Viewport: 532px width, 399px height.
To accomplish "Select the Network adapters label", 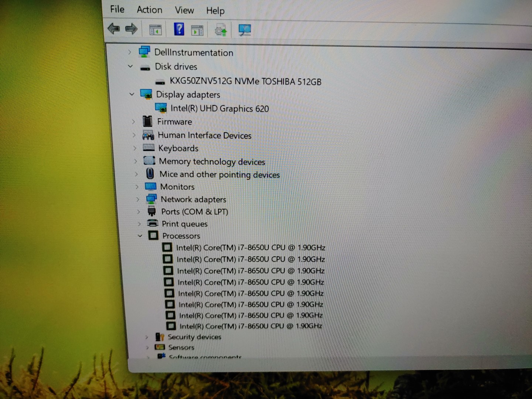I will point(194,199).
